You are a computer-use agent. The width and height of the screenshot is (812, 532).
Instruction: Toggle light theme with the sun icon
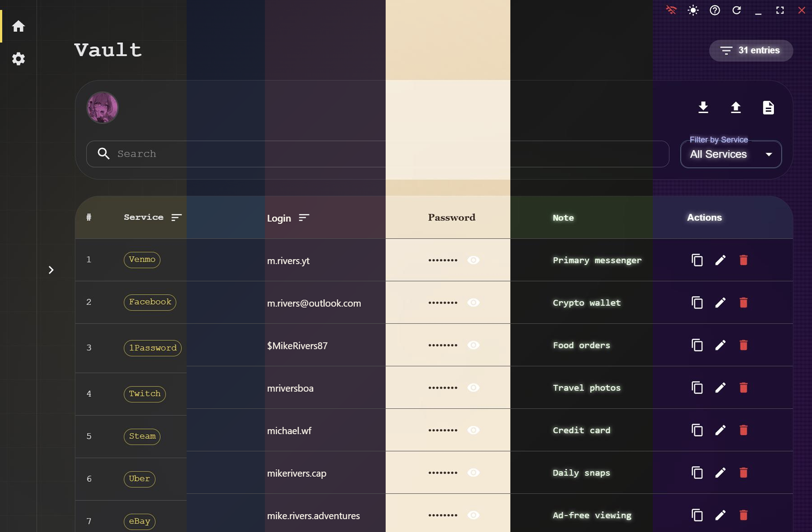coord(693,10)
